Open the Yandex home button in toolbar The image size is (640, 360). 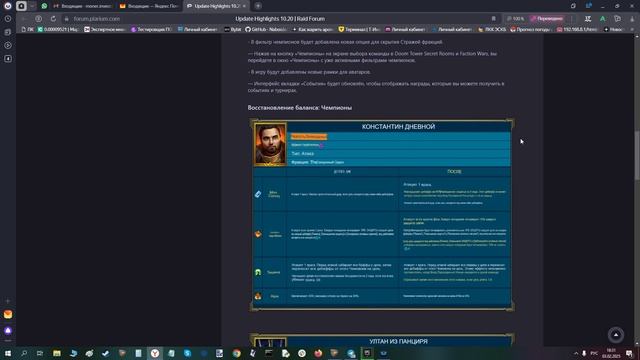click(x=38, y=19)
